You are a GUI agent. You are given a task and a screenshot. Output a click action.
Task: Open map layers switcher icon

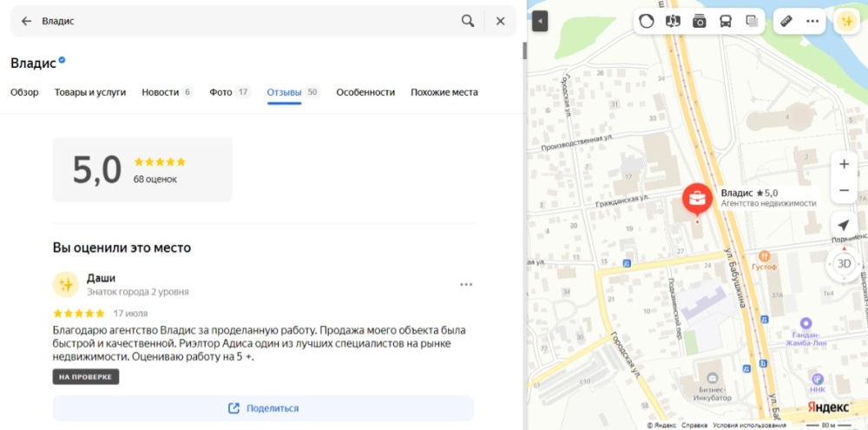click(x=752, y=22)
